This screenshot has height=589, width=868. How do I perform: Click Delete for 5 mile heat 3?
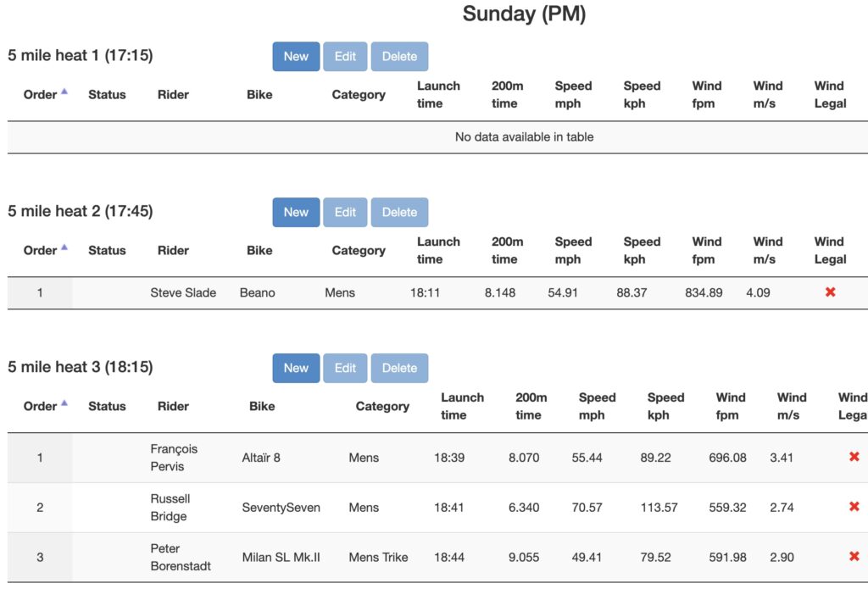(399, 368)
